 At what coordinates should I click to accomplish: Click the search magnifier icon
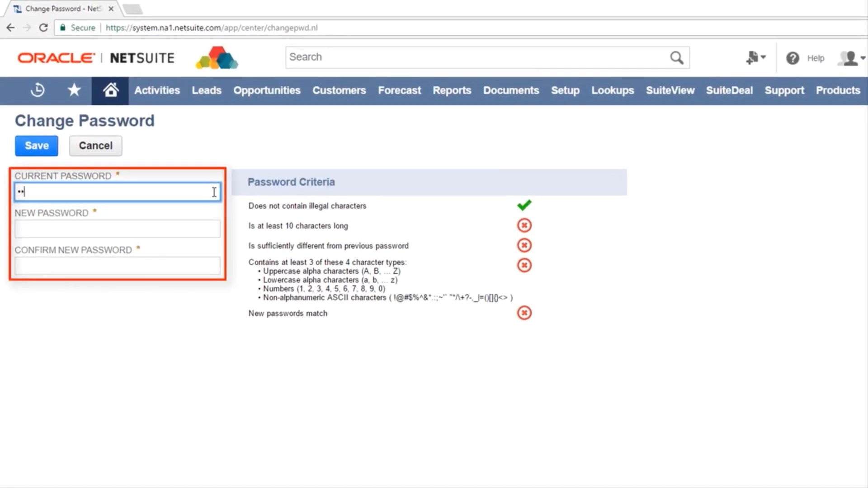[x=676, y=57]
